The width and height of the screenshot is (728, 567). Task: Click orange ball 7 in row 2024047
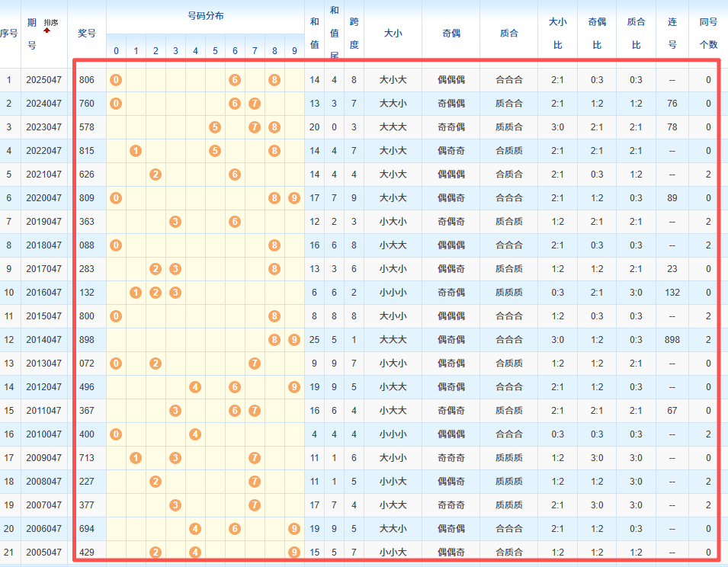click(255, 104)
